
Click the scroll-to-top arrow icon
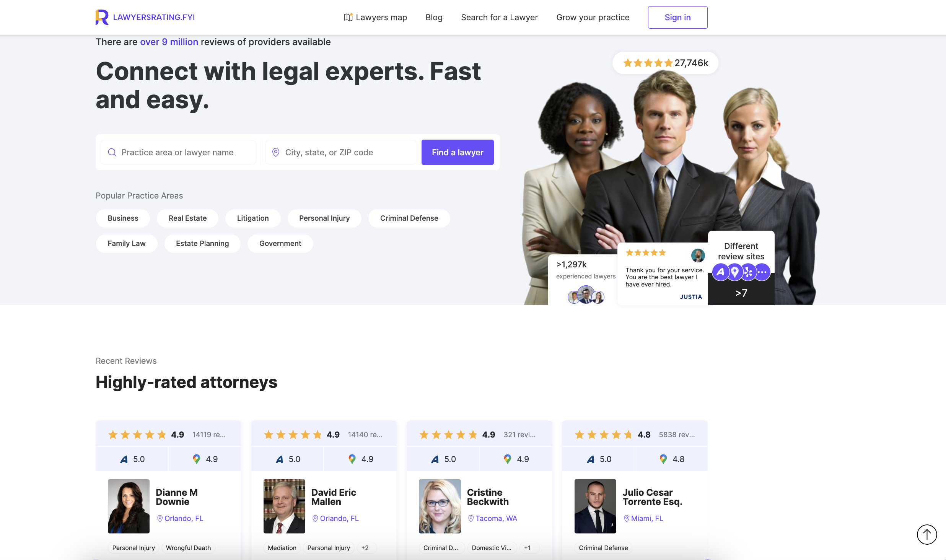pyautogui.click(x=927, y=534)
